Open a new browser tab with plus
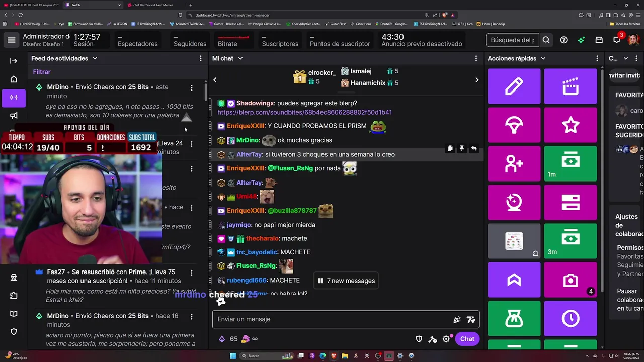 pos(191,5)
